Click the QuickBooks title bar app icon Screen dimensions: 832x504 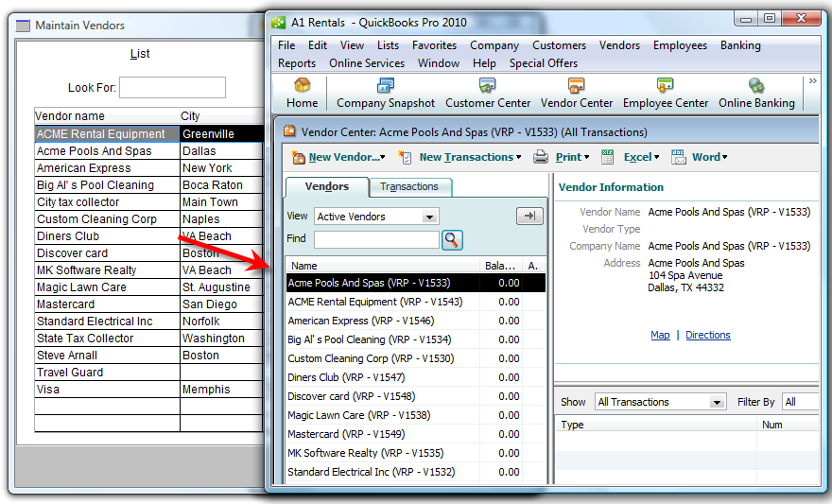pyautogui.click(x=279, y=23)
